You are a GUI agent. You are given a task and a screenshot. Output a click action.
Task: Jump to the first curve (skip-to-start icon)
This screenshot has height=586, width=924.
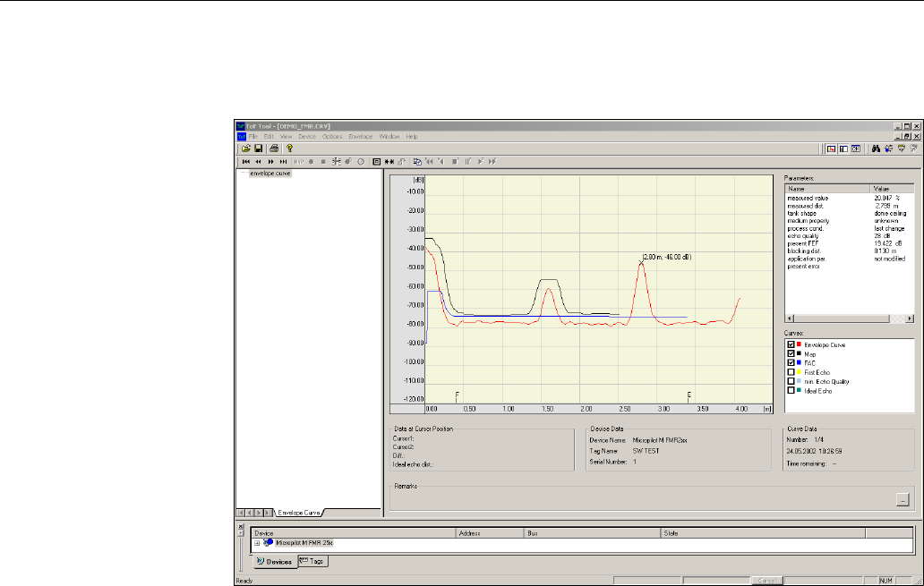pyautogui.click(x=245, y=161)
